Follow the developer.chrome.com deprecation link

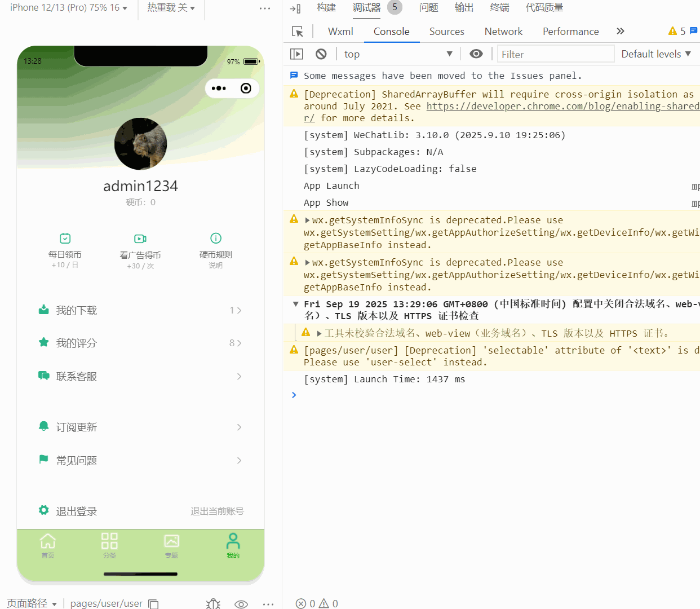pyautogui.click(x=562, y=106)
